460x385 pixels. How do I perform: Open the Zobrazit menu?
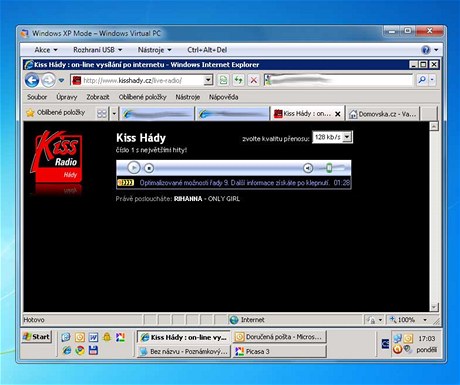98,97
